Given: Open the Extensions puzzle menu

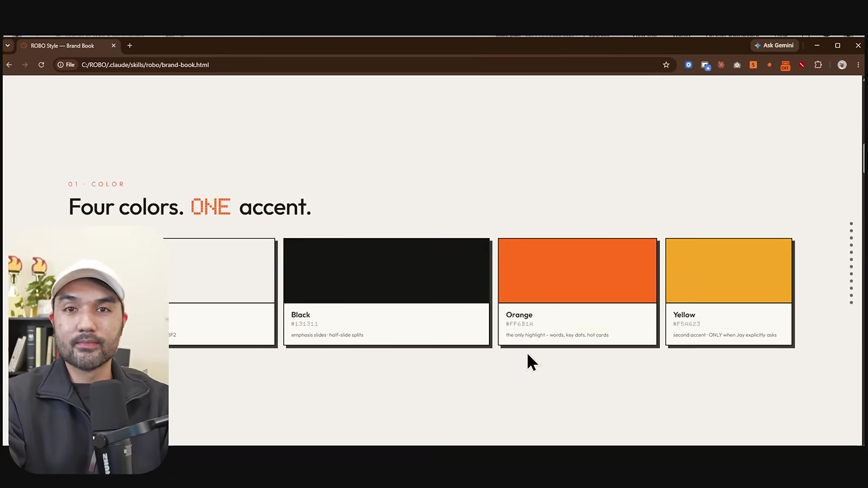Looking at the screenshot, I should (818, 65).
